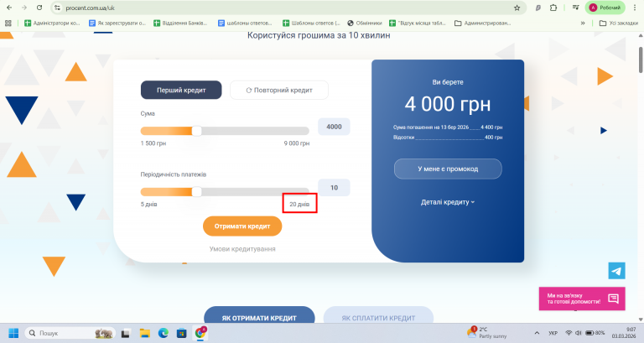Select the Перший кредит tab
This screenshot has height=343, width=644.
pyautogui.click(x=181, y=90)
